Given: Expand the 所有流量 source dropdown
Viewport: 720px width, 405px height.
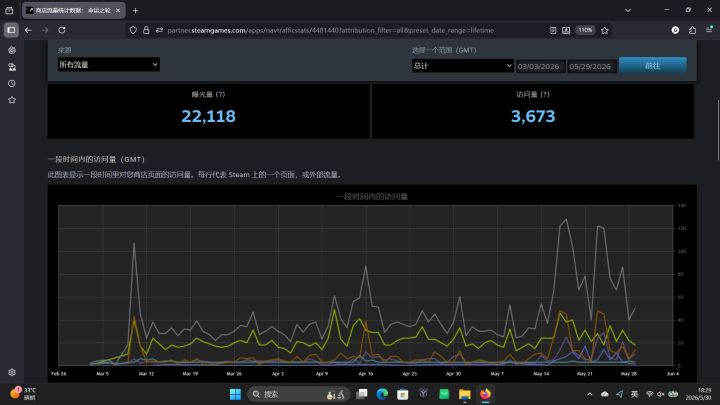Looking at the screenshot, I should [109, 64].
